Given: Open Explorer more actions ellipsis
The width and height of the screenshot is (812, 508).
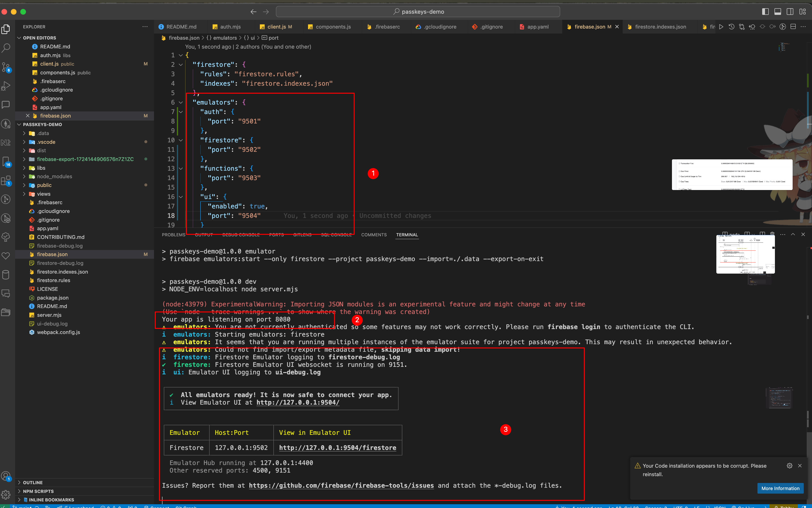Looking at the screenshot, I should tap(145, 27).
